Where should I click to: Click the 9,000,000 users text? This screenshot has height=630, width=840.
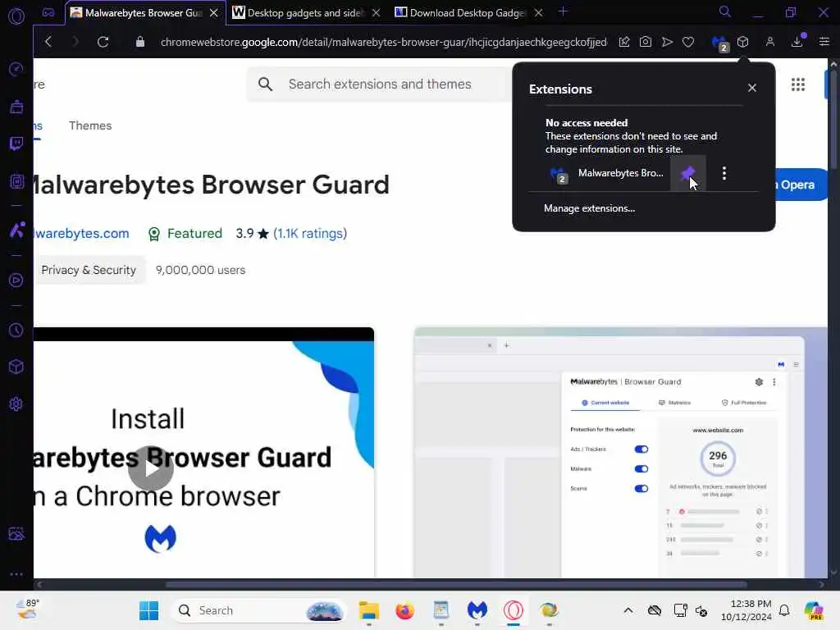[x=200, y=270]
